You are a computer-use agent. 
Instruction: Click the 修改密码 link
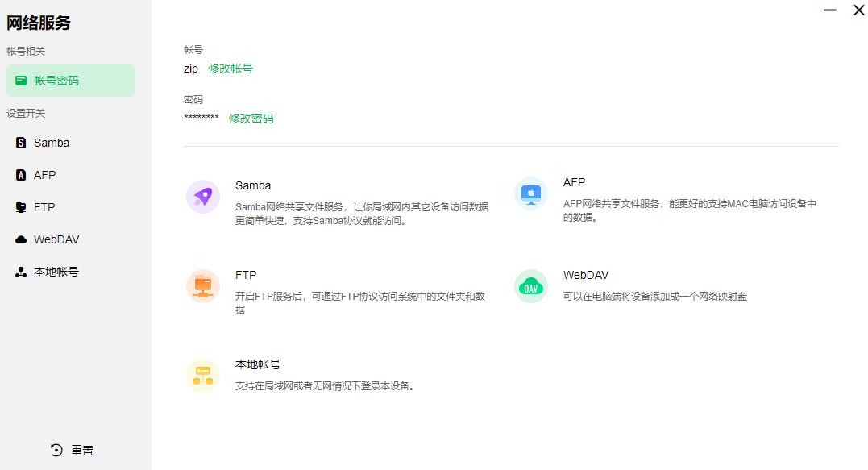252,118
